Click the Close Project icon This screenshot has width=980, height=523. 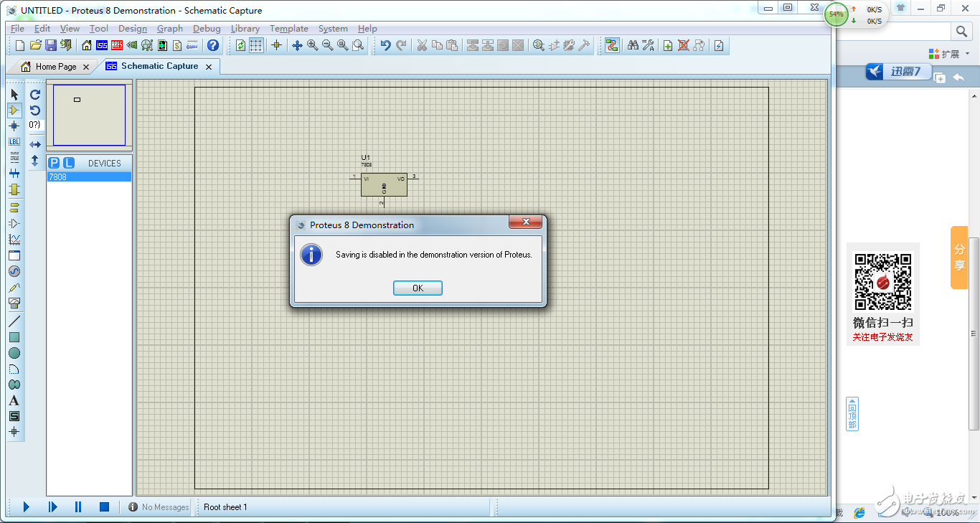pos(66,45)
